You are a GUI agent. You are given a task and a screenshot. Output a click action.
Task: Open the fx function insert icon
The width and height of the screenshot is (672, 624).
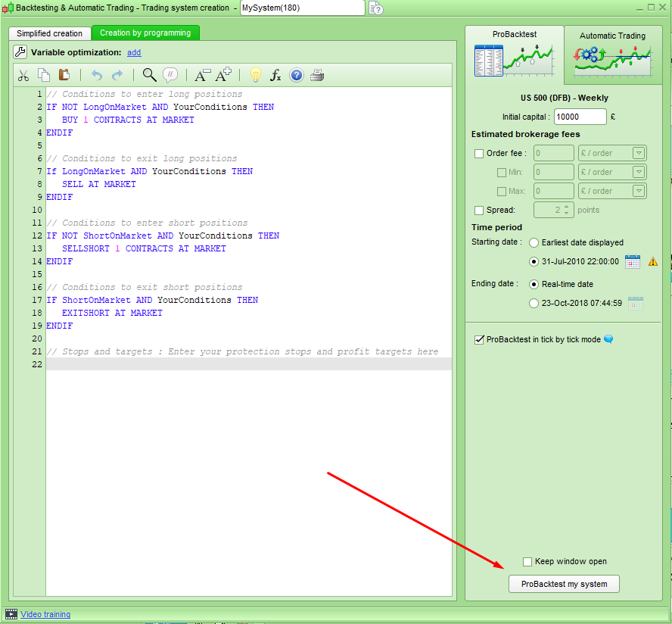click(x=275, y=76)
